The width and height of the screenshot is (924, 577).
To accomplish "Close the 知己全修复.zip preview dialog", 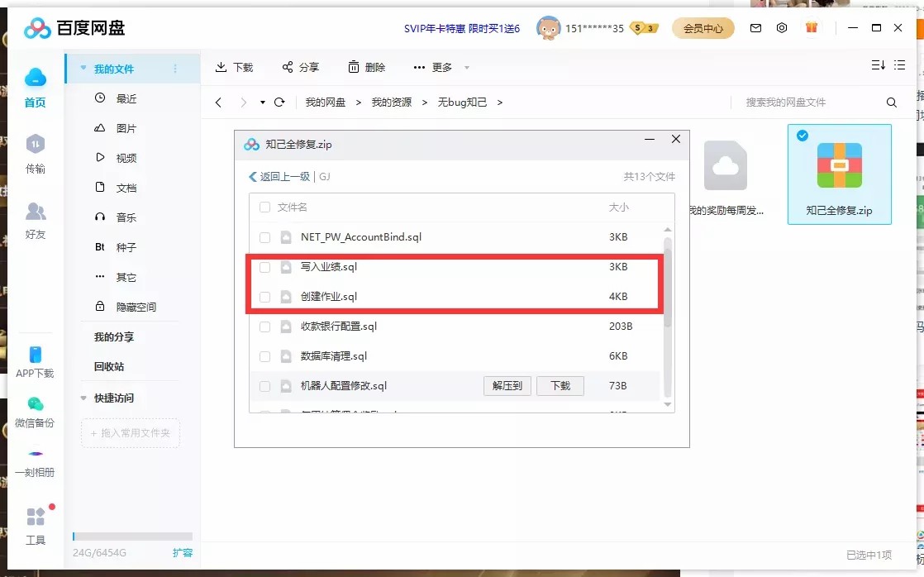I will (x=676, y=139).
